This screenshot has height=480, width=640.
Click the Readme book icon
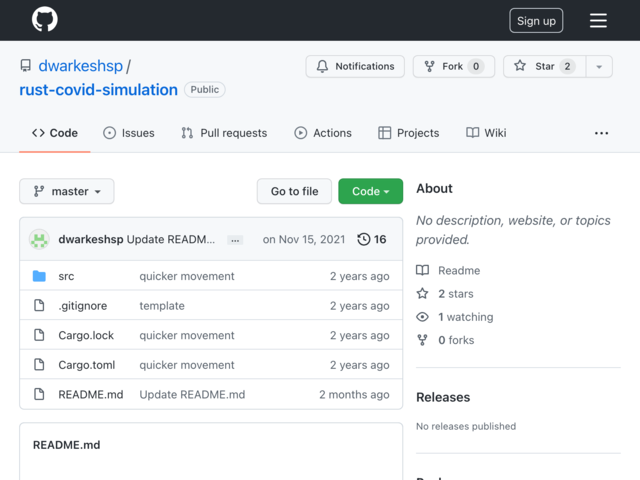(422, 270)
